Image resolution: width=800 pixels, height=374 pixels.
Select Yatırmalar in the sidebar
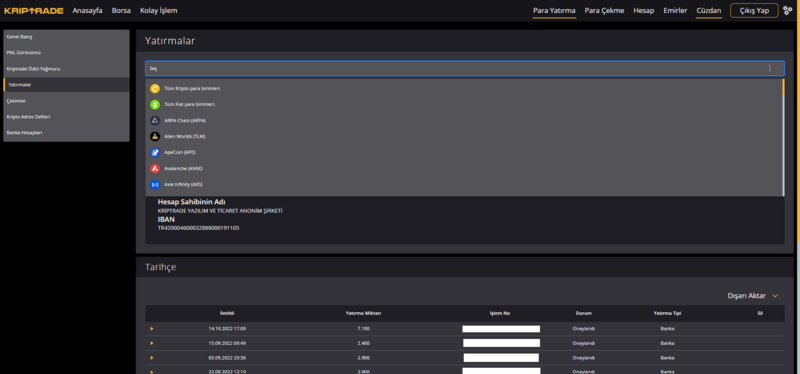(66, 85)
